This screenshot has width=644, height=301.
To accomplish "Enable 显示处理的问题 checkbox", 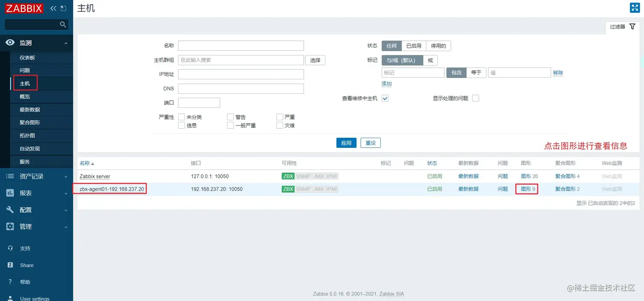I will [476, 98].
